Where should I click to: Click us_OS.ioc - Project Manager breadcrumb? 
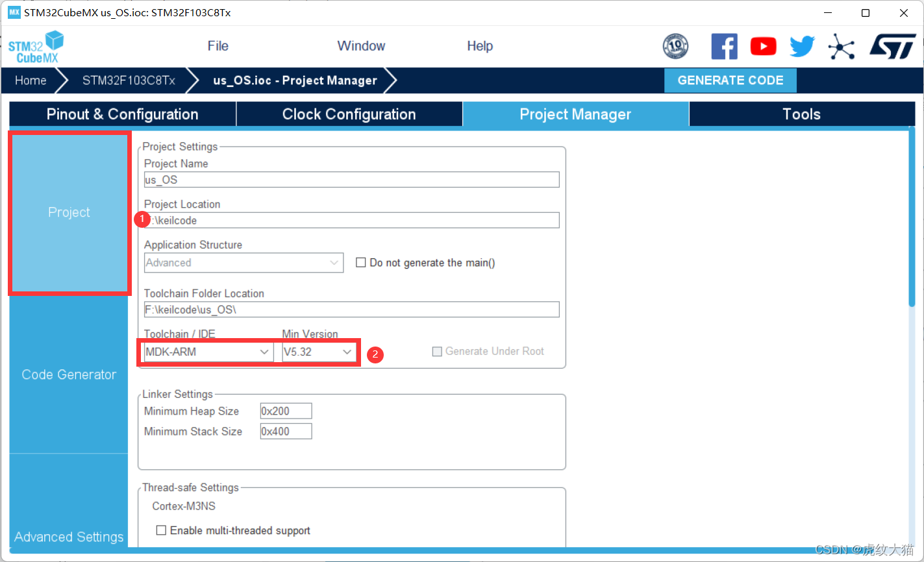pos(295,80)
